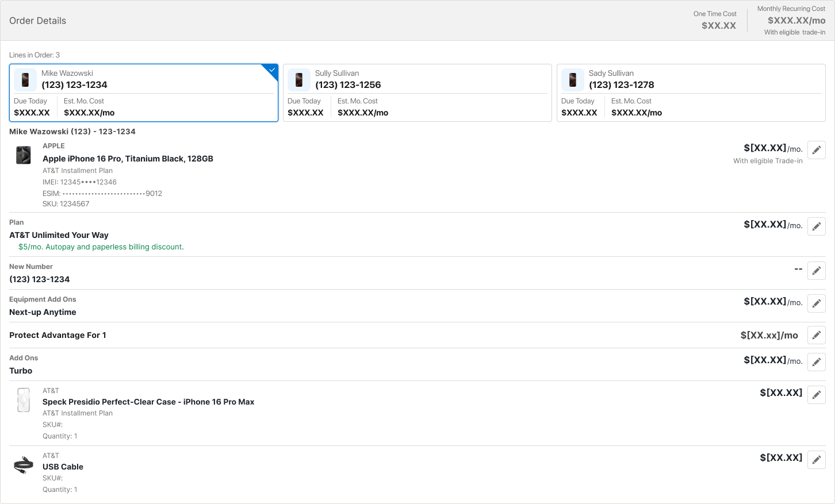Click the Monthly Recurring Cost amount
Image resolution: width=835 pixels, height=504 pixels.
click(796, 20)
